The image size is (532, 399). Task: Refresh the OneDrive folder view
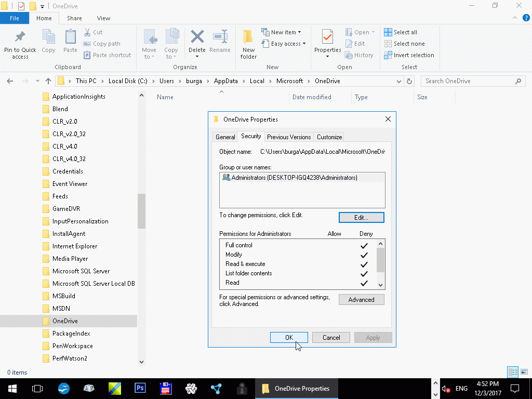409,81
